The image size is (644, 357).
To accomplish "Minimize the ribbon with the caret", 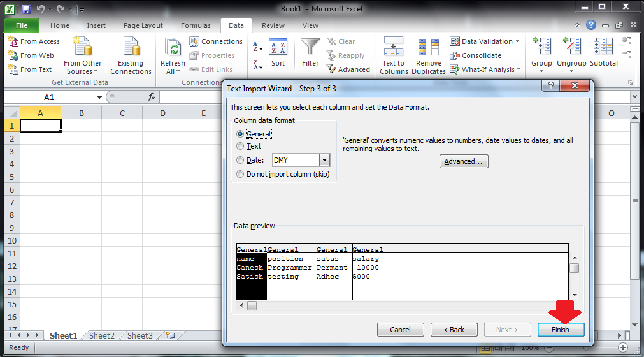I will point(577,25).
